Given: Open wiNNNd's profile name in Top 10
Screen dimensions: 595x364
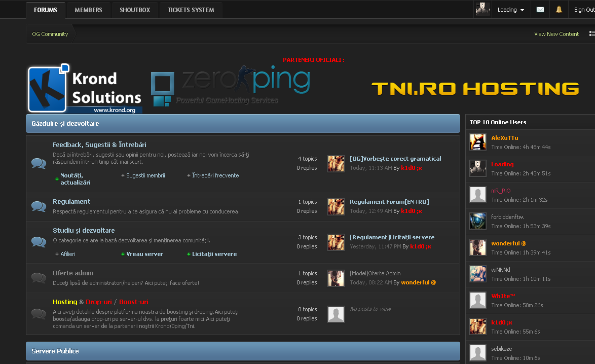Looking at the screenshot, I should (501, 270).
